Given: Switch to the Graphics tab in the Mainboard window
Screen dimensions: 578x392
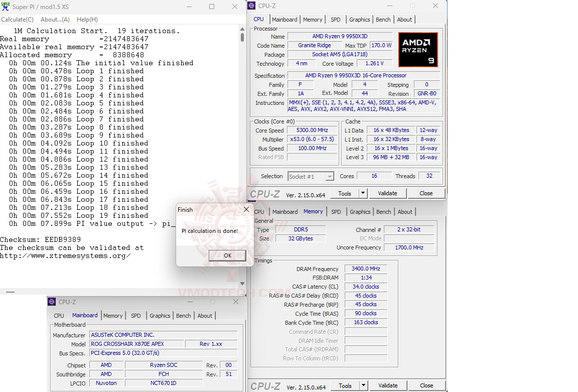Looking at the screenshot, I should [160, 316].
